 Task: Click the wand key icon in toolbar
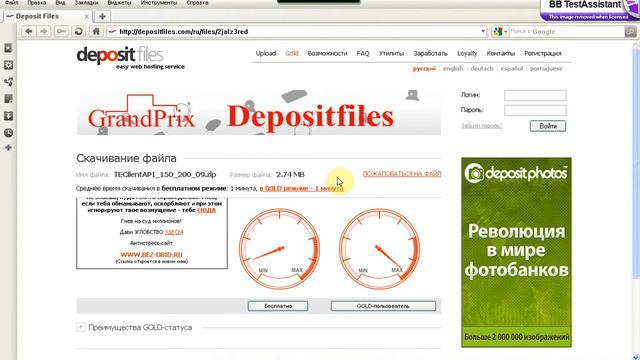[61, 31]
